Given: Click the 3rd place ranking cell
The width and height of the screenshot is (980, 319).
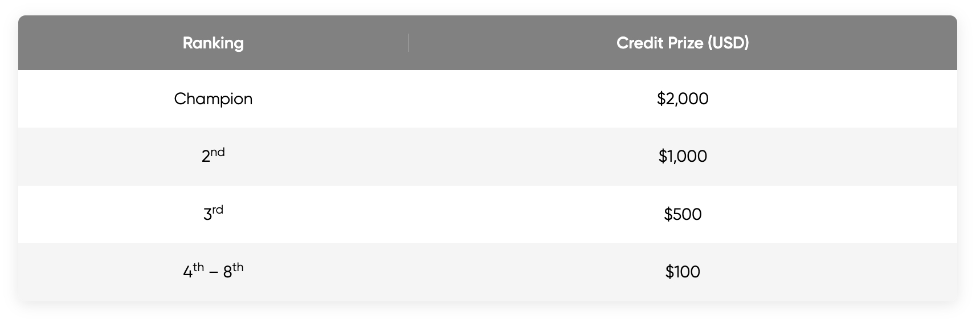Looking at the screenshot, I should [213, 214].
